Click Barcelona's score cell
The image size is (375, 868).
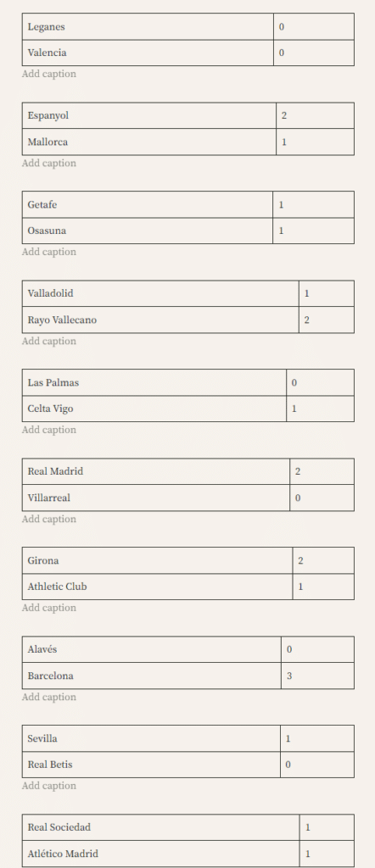coord(317,676)
